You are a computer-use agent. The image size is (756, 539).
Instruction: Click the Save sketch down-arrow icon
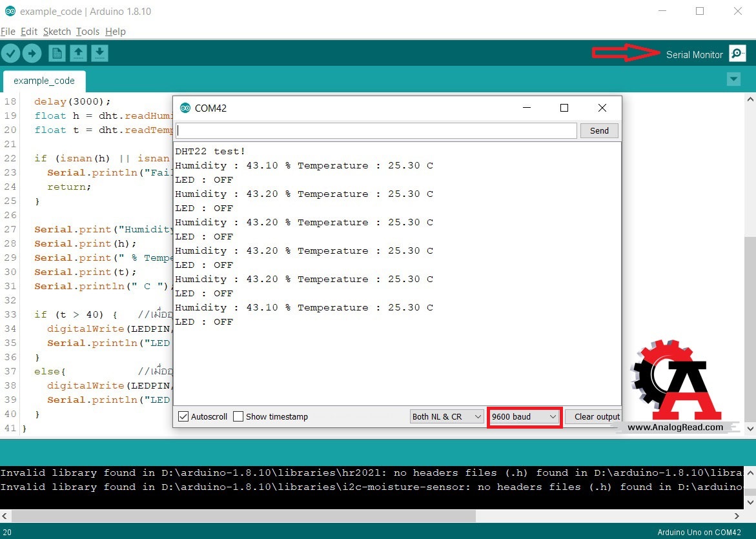tap(99, 53)
